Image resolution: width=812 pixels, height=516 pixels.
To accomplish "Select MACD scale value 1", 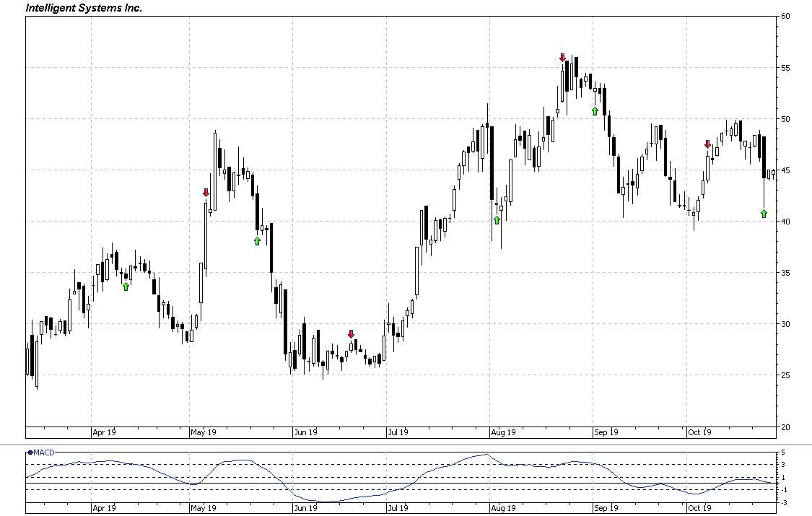I will tap(784, 477).
